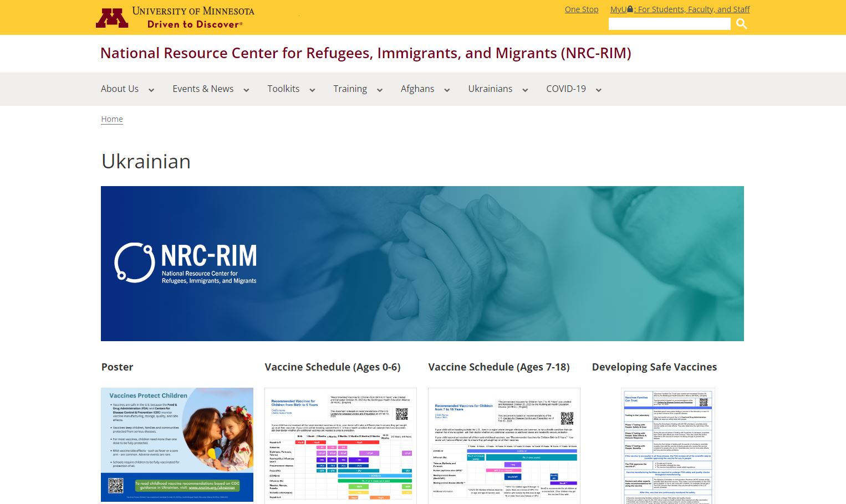Viewport: 846px width, 504px height.
Task: Click the NRC-RIM site title link
Action: coord(365,53)
